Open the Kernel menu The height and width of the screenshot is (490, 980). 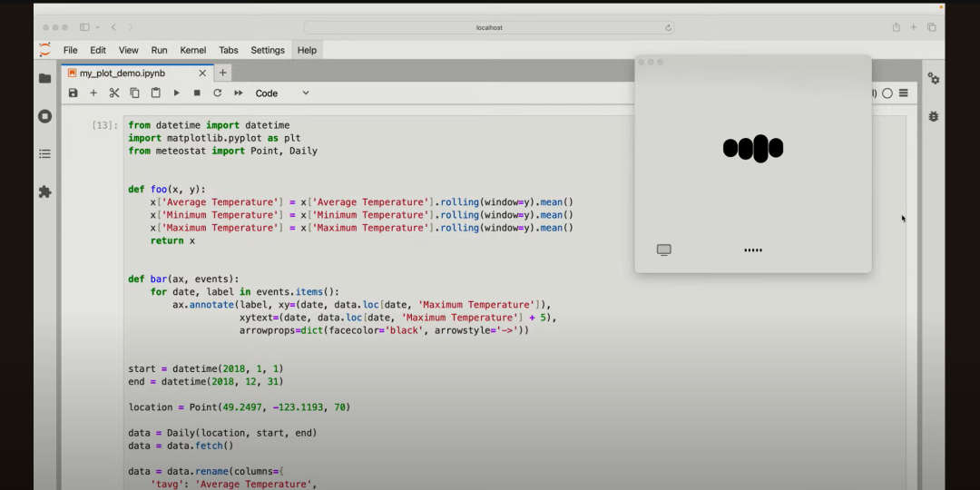pos(193,50)
